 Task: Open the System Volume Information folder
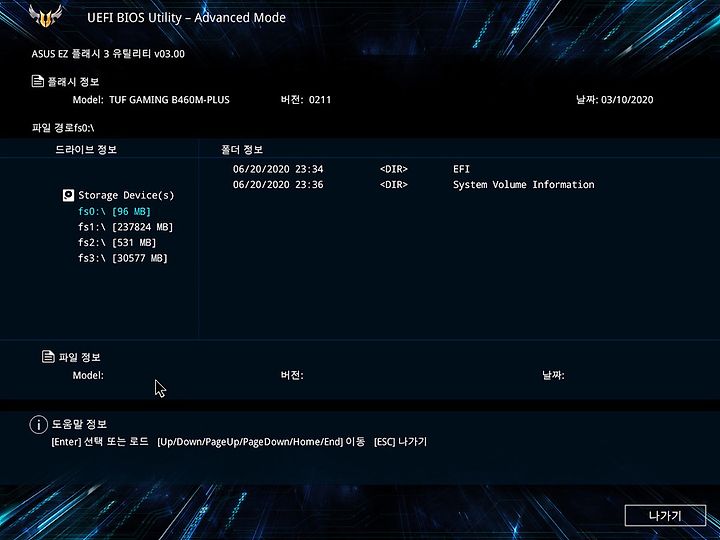pyautogui.click(x=523, y=185)
